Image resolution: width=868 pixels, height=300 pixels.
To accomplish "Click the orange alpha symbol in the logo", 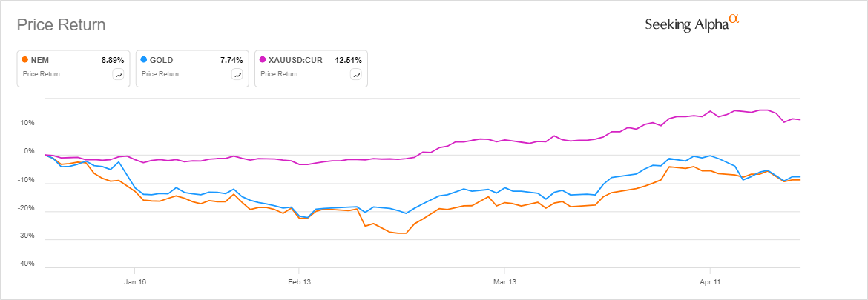I will point(734,19).
